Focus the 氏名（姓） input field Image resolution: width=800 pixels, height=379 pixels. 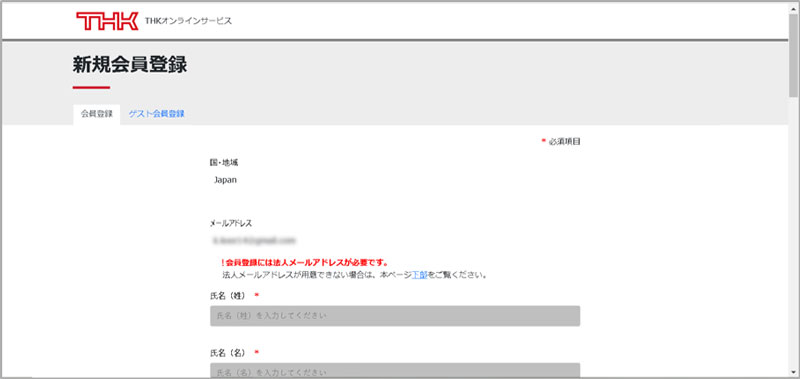point(395,316)
